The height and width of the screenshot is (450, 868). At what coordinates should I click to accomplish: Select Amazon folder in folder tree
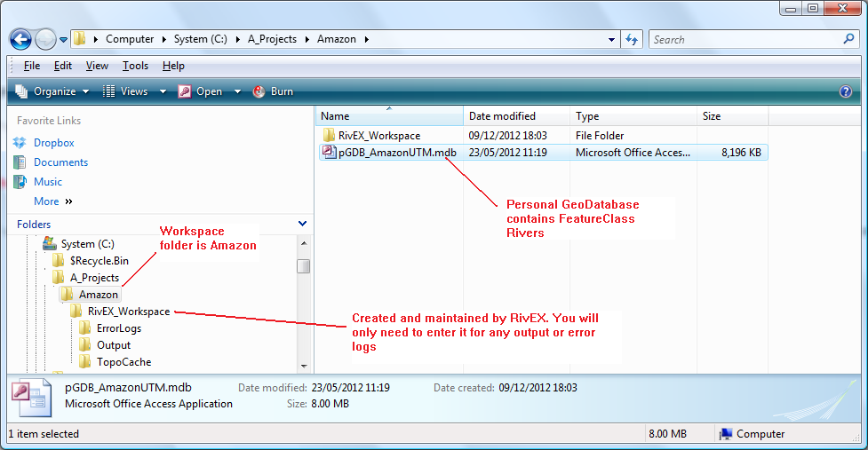[98, 295]
